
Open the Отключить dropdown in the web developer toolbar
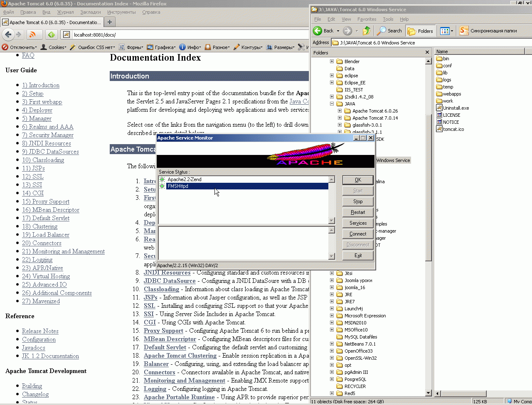[20, 47]
